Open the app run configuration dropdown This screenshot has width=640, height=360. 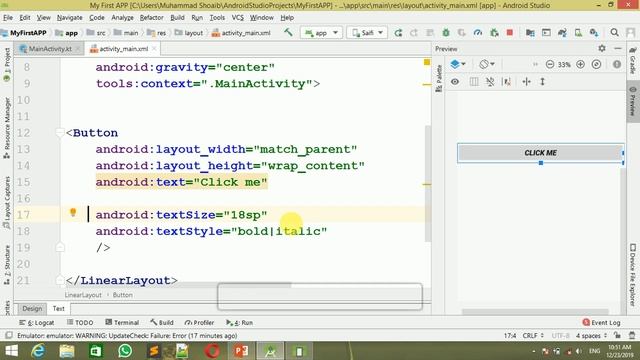coord(321,33)
